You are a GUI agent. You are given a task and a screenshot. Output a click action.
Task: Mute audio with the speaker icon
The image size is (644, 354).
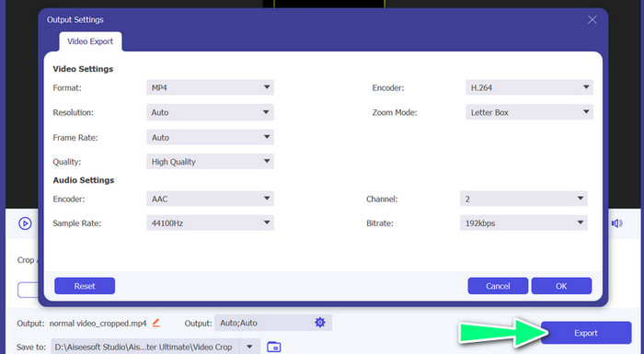click(617, 223)
